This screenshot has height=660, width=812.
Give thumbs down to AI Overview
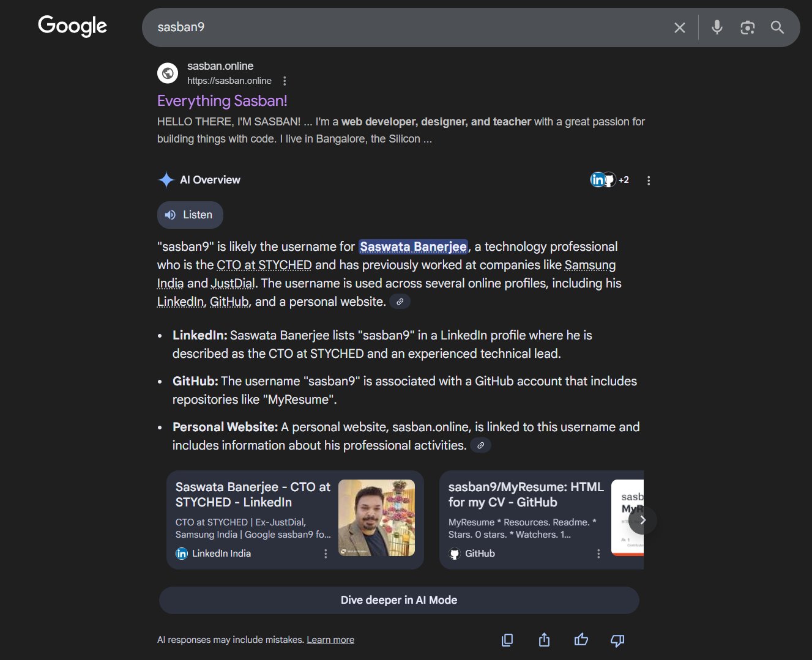point(617,640)
